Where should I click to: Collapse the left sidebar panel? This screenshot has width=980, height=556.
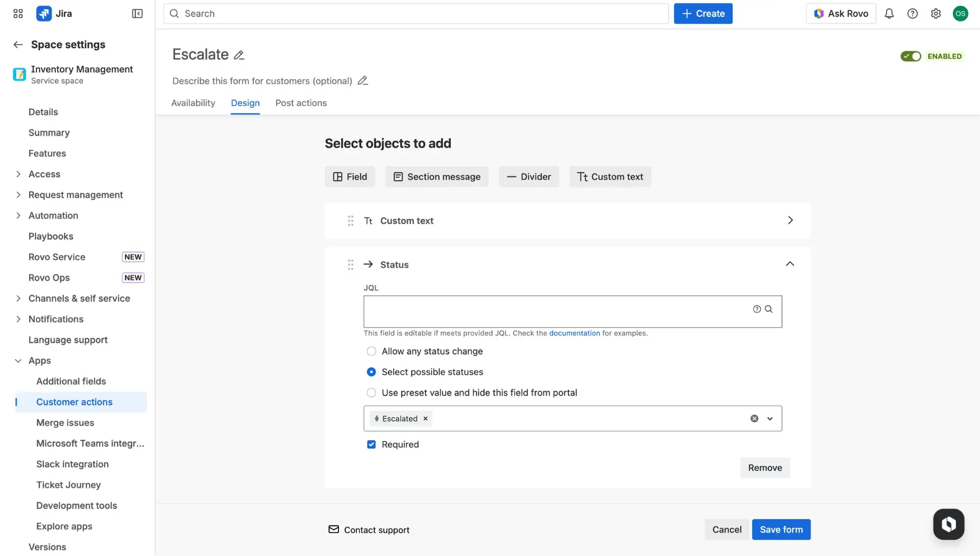[x=137, y=14]
